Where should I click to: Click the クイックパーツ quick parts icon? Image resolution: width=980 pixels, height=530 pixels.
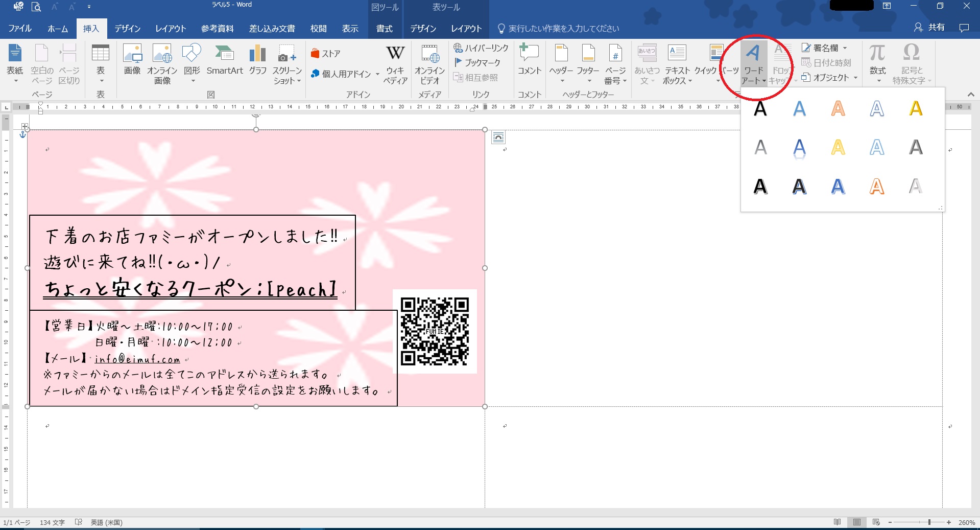pos(716,53)
